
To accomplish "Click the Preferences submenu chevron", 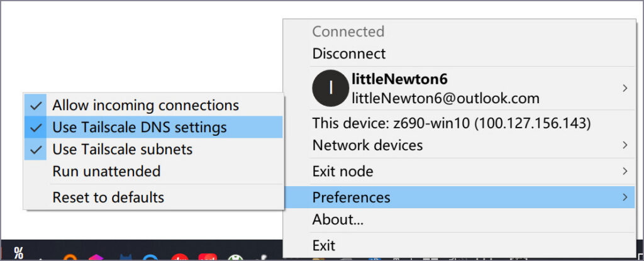I will 625,197.
